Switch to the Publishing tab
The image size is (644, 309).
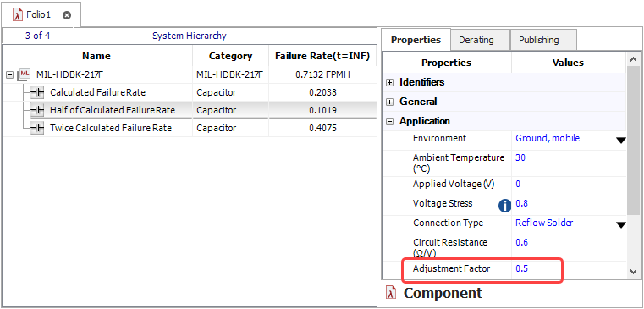click(x=539, y=40)
